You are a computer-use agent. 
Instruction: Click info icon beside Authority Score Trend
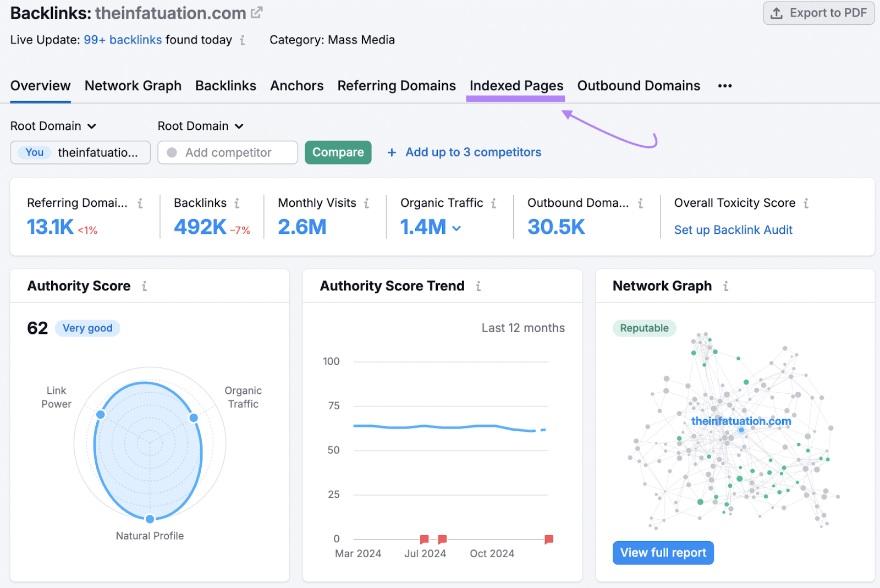[479, 286]
